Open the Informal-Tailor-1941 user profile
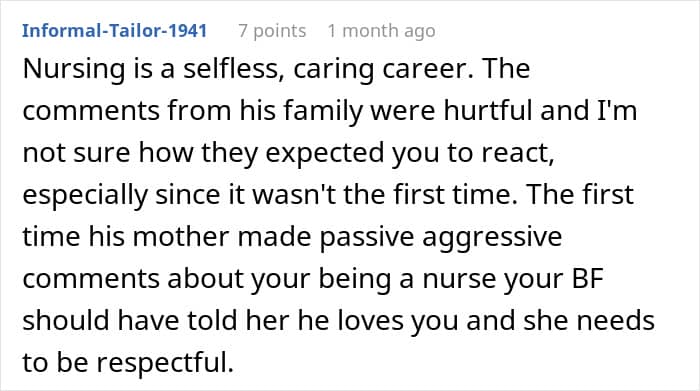This screenshot has height=391, width=700. point(114,31)
